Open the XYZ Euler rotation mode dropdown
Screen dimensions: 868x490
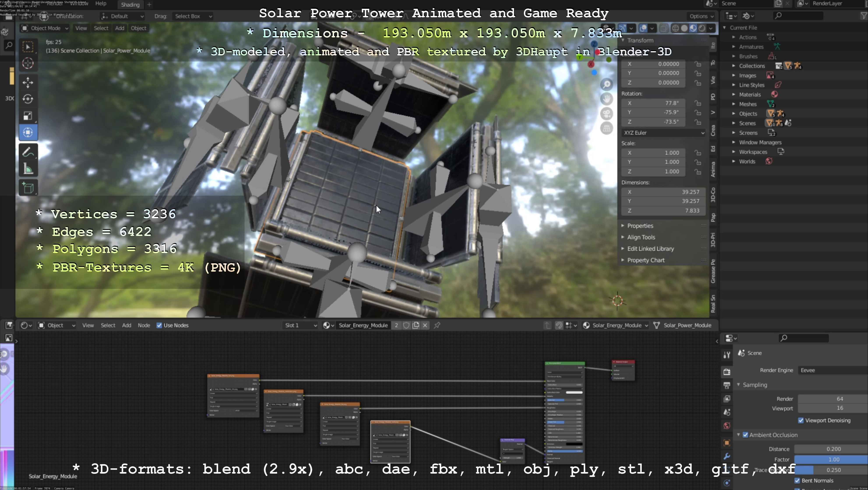coord(663,133)
